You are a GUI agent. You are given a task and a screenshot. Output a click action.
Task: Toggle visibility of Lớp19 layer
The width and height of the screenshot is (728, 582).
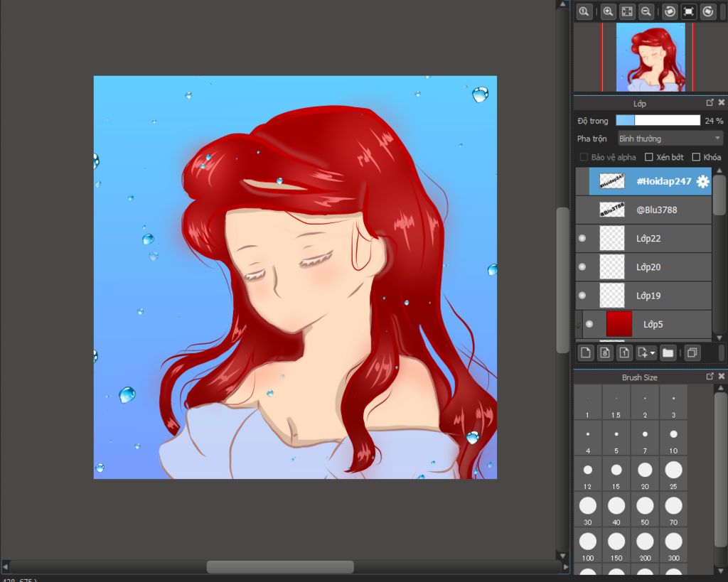[x=582, y=296]
